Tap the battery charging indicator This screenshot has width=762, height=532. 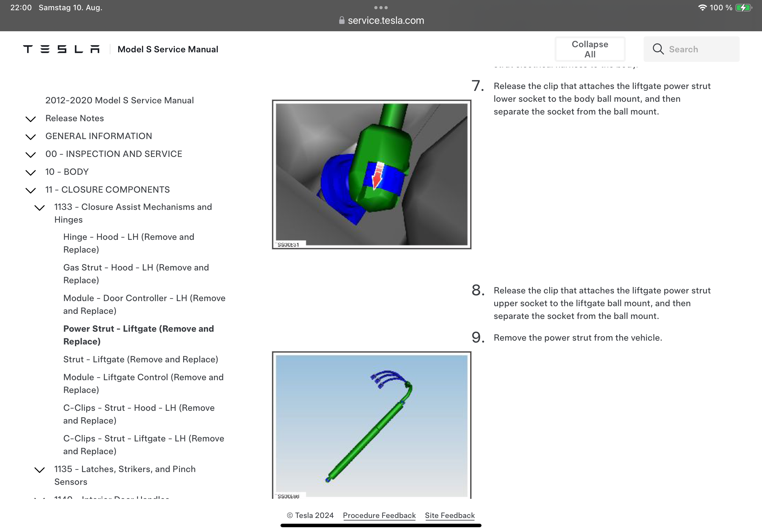pos(743,7)
